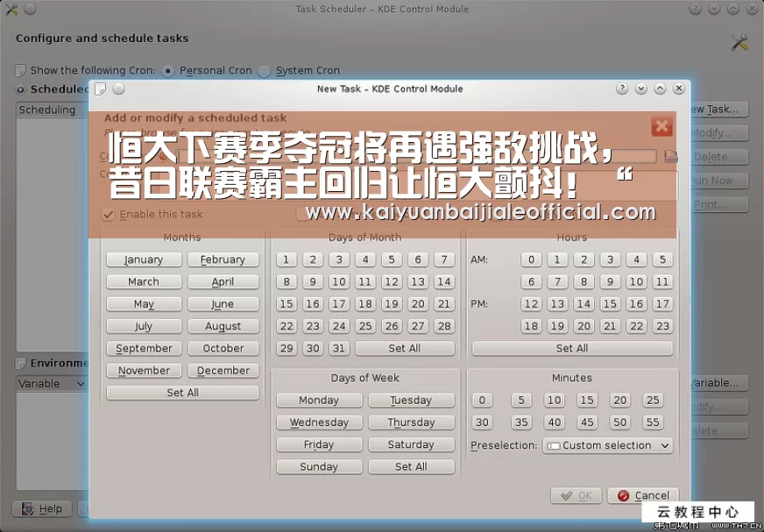
Task: Toggle the July month button
Action: pos(144,326)
